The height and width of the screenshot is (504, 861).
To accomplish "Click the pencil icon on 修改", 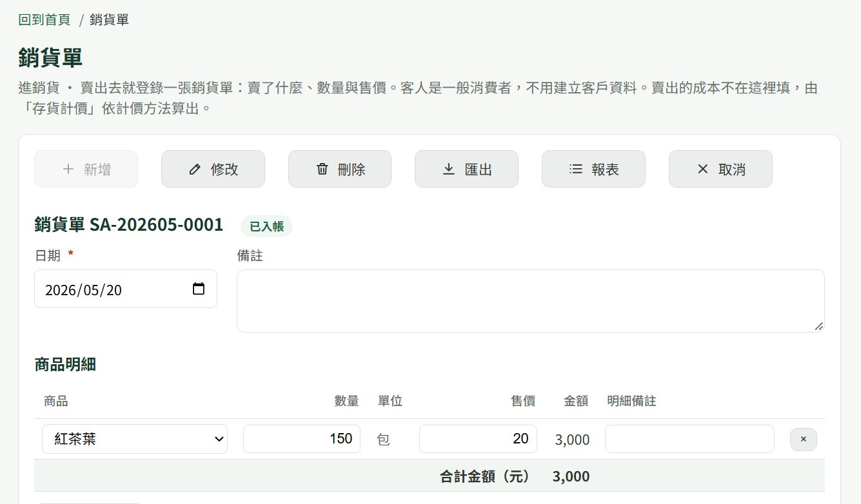I will [x=195, y=170].
